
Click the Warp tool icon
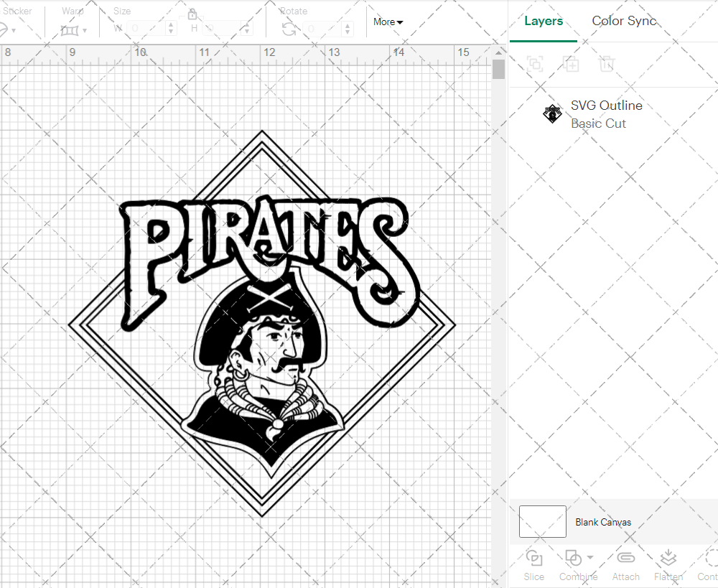coord(70,31)
